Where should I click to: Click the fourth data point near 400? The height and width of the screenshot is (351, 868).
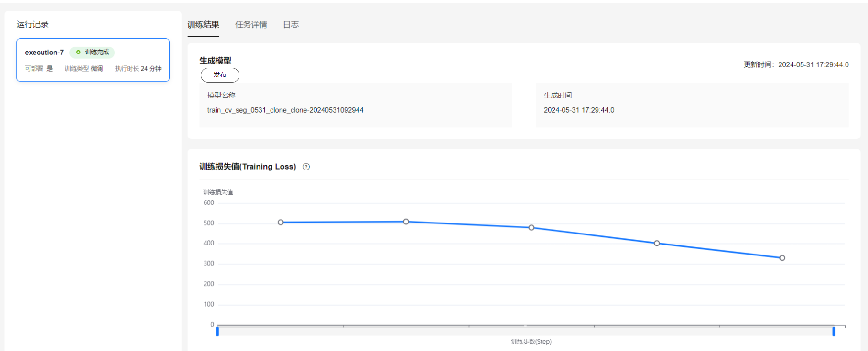[x=657, y=244]
